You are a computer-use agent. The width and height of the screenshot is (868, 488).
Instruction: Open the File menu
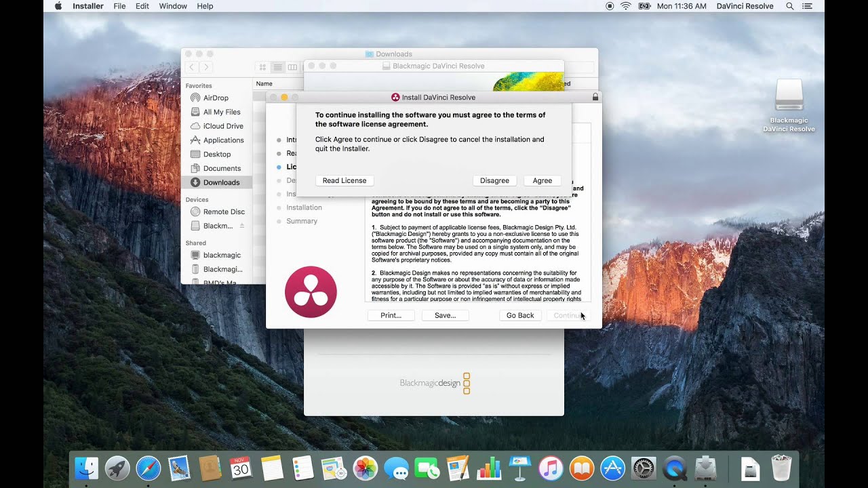pos(119,6)
